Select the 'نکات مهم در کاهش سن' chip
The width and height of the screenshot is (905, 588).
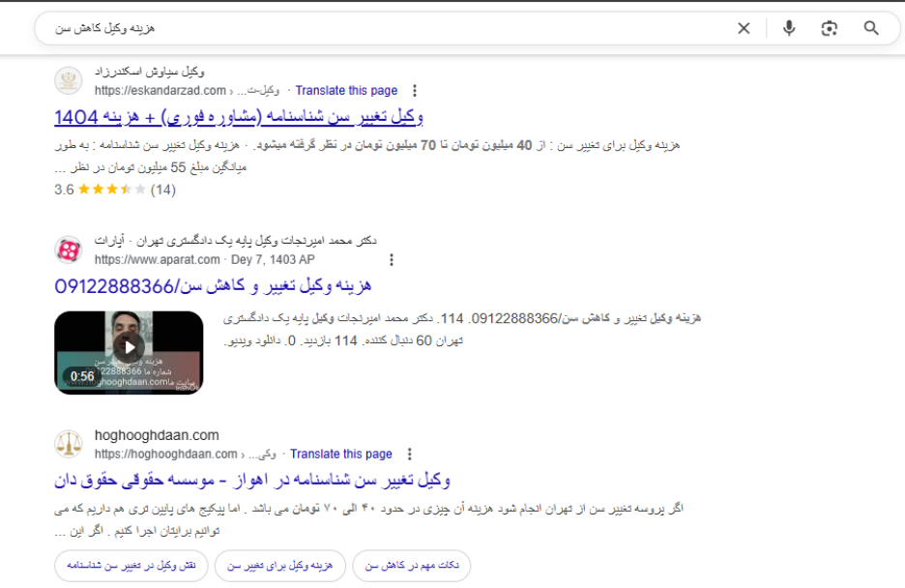coord(411,566)
